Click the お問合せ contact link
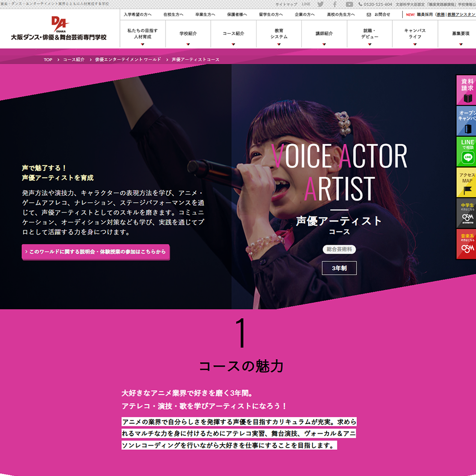 (378, 15)
